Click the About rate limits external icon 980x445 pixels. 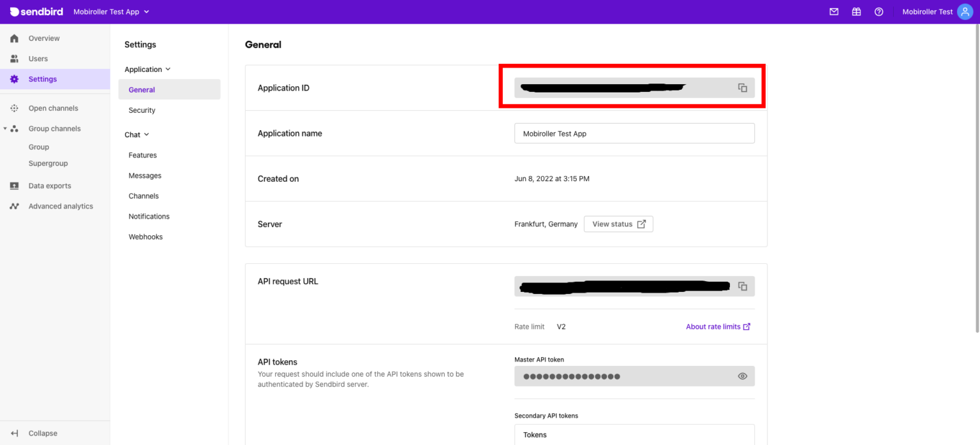click(747, 326)
